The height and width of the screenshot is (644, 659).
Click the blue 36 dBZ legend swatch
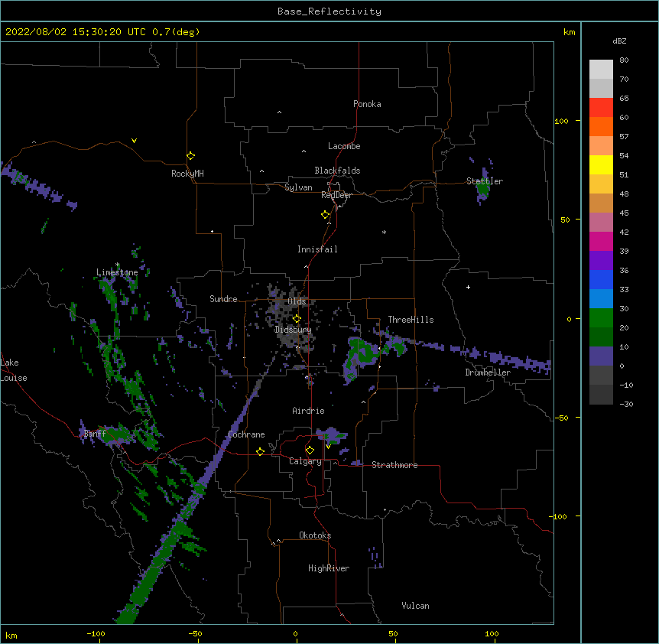pyautogui.click(x=601, y=279)
